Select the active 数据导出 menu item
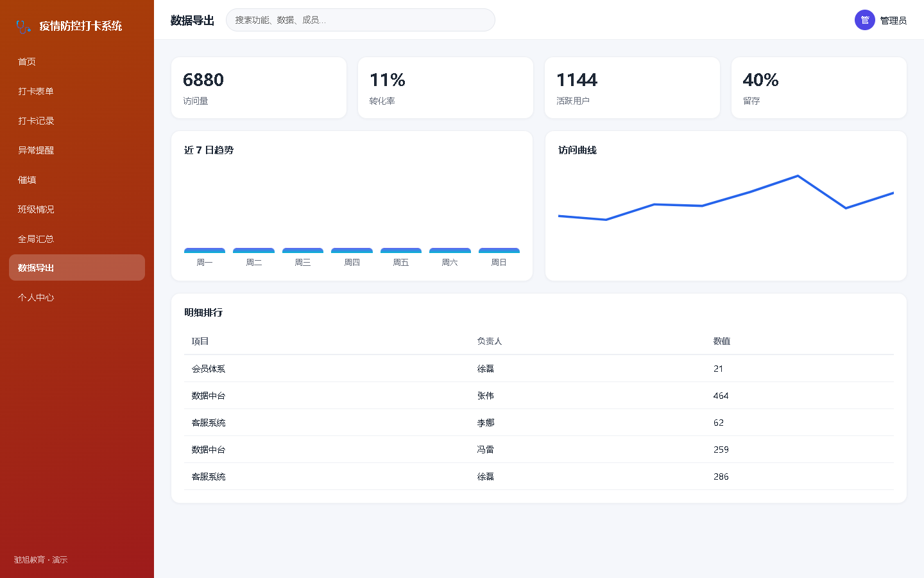Viewport: 924px width, 578px height. [77, 268]
